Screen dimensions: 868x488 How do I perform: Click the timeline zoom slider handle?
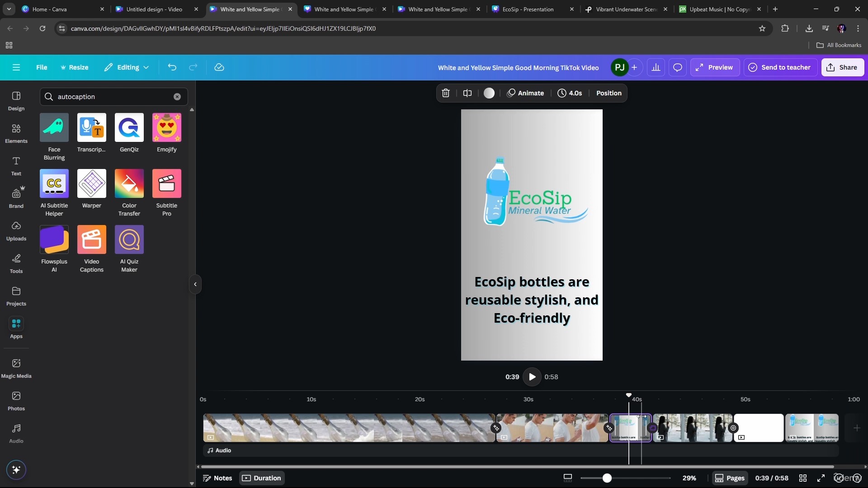607,478
